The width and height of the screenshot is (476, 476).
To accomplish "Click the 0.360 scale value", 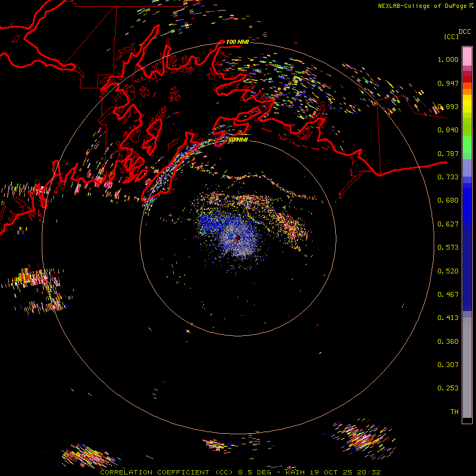I will pos(448,342).
